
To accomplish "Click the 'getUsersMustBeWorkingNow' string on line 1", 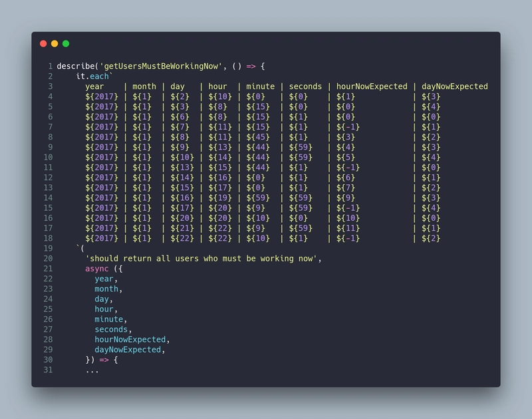I will pyautogui.click(x=161, y=66).
